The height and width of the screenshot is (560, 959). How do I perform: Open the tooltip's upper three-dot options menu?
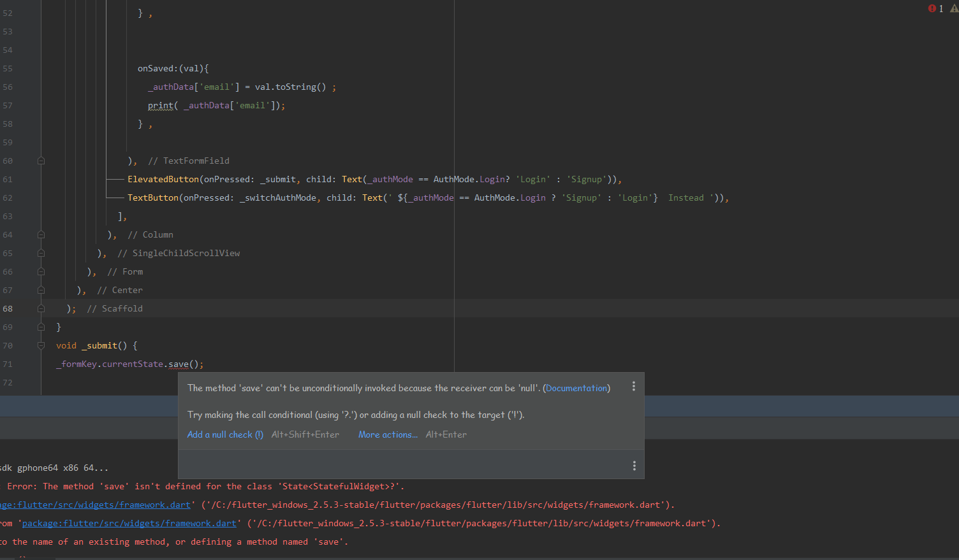(633, 386)
